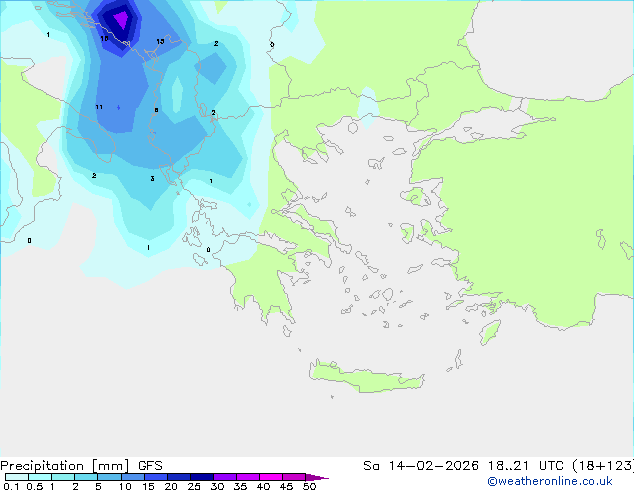Click the legend tick label "45"
Viewport: 634px width, 490px height.
[x=286, y=486]
